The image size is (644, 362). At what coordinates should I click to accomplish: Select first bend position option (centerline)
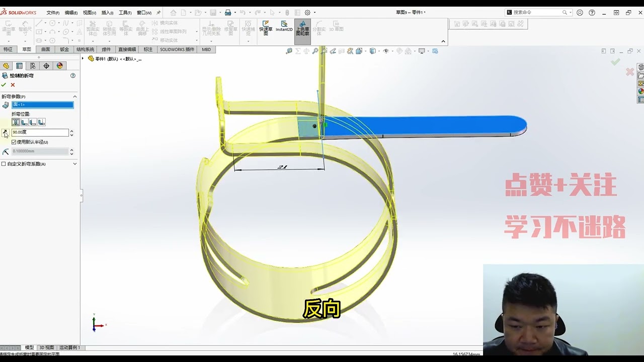click(x=16, y=122)
